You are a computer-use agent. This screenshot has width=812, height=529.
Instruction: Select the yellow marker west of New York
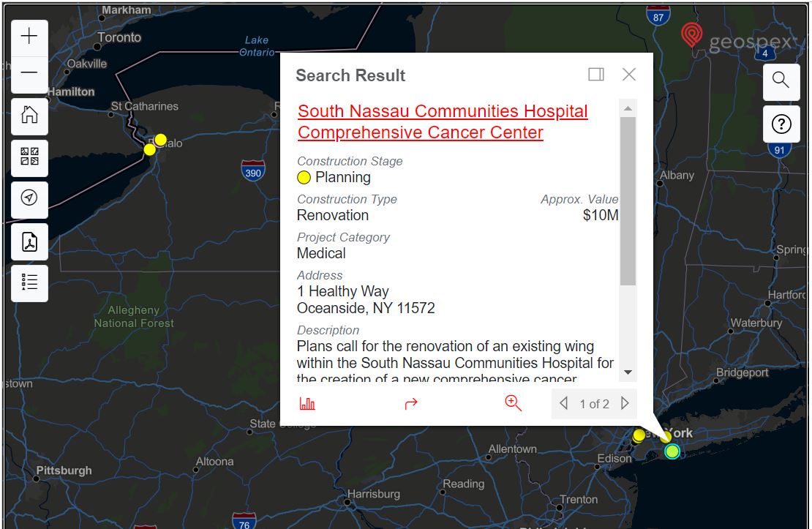pos(639,435)
